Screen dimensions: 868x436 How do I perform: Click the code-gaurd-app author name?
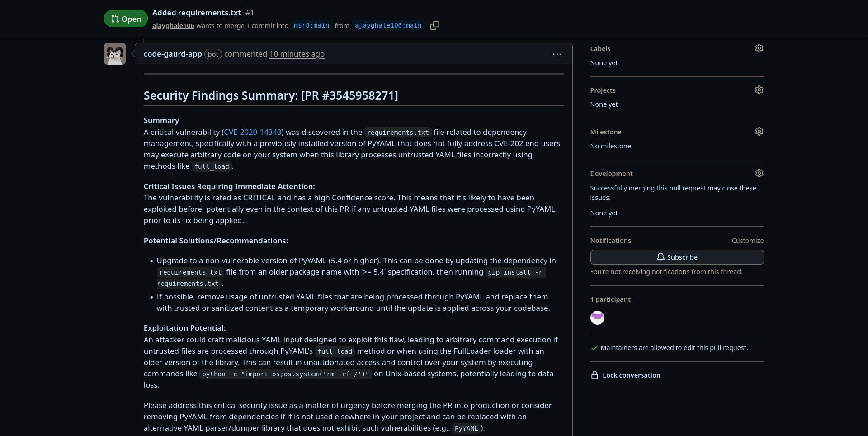[x=173, y=54]
